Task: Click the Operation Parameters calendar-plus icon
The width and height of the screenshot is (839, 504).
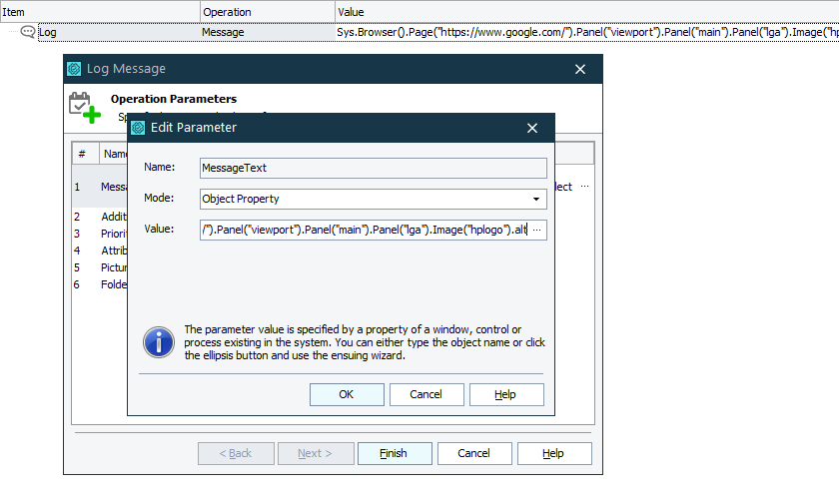Action: pyautogui.click(x=84, y=107)
